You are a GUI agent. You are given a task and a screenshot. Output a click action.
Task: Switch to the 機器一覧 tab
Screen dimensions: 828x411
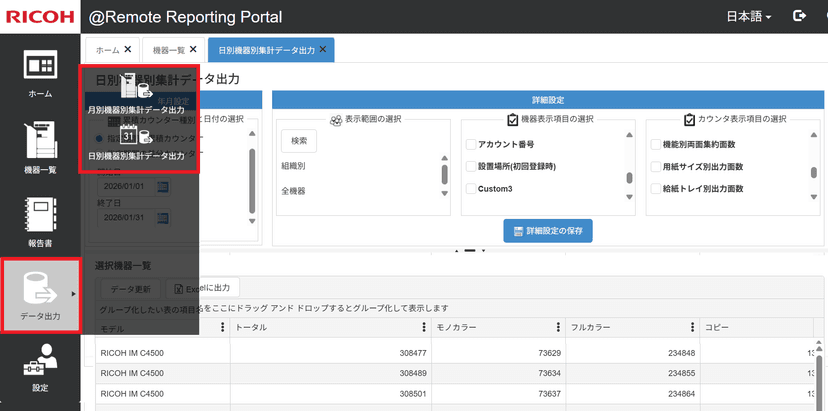(x=168, y=50)
